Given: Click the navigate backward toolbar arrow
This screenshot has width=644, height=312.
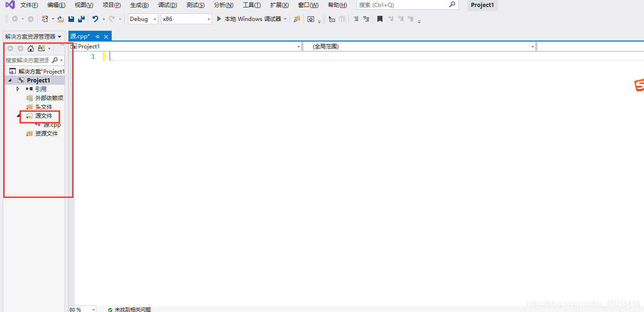Looking at the screenshot, I should (15, 19).
